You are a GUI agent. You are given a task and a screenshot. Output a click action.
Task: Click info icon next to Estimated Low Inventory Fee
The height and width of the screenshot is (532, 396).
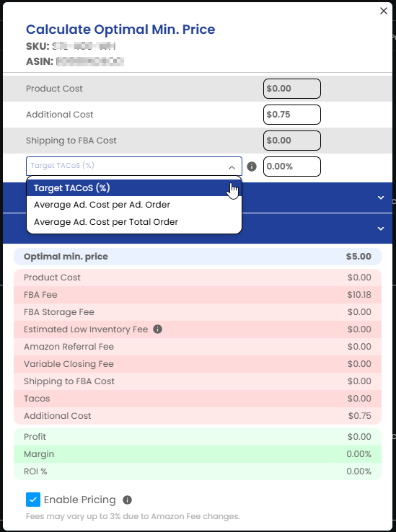point(157,329)
